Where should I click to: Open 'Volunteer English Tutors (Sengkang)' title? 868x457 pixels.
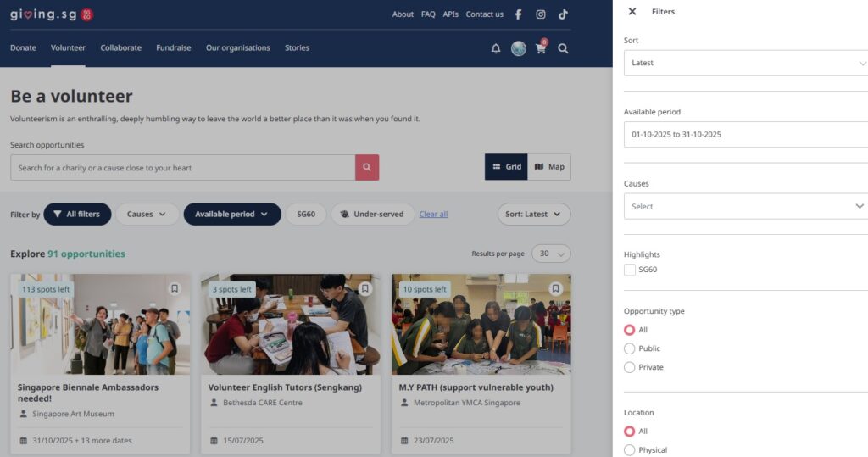(285, 387)
